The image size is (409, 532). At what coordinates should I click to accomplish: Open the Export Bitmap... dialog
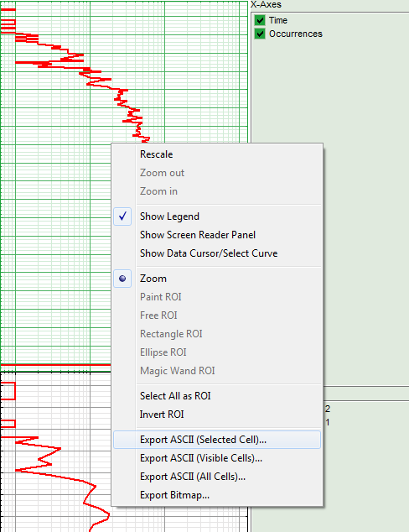[x=217, y=495]
